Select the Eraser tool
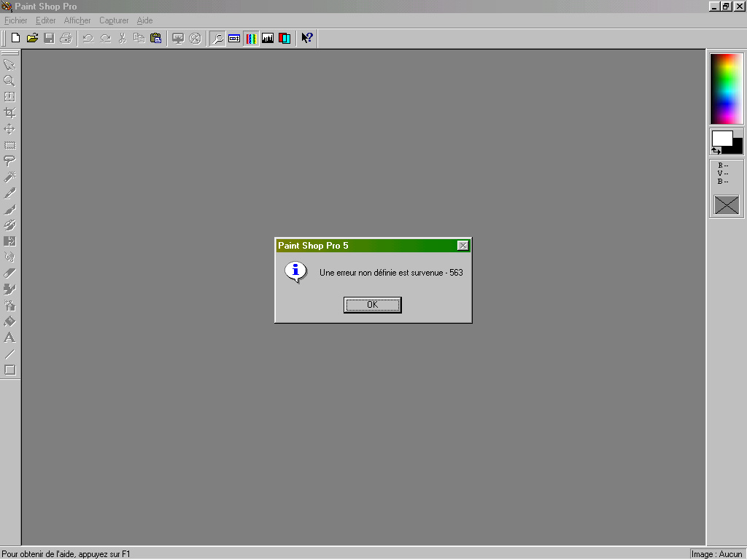 pyautogui.click(x=9, y=273)
